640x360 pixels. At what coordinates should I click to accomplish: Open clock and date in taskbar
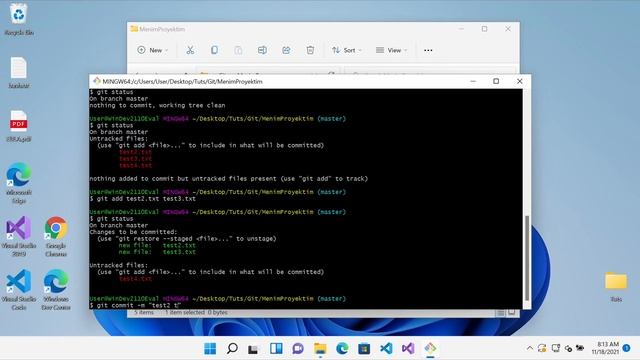pyautogui.click(x=605, y=348)
